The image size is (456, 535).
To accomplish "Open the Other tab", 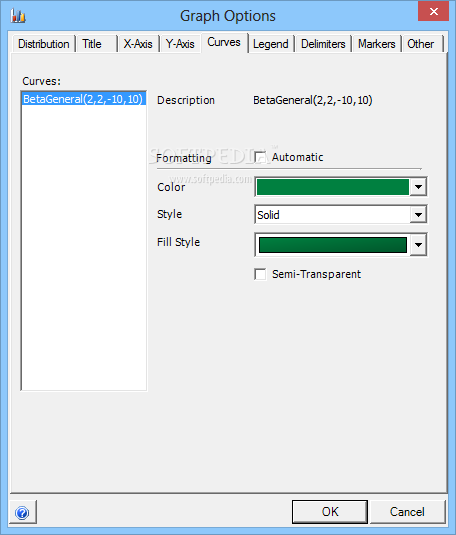I will point(423,44).
